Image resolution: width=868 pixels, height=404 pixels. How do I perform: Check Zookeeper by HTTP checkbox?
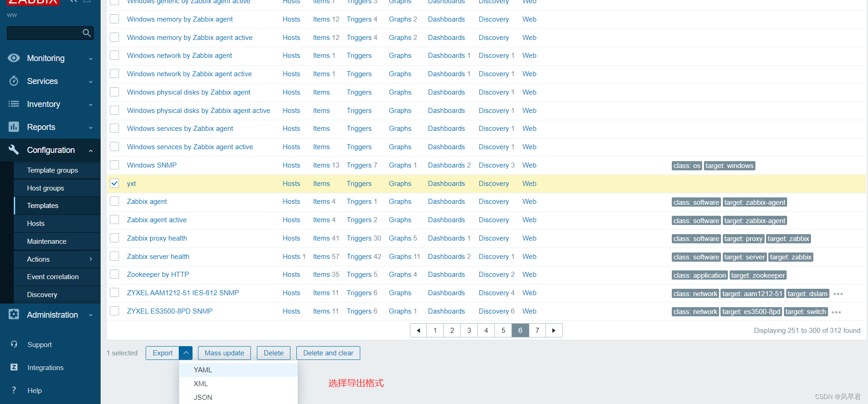[114, 274]
